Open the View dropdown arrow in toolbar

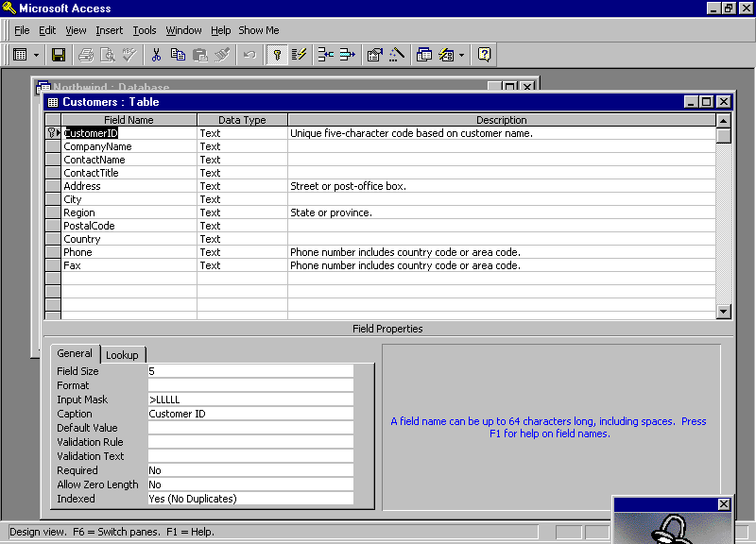coord(35,55)
